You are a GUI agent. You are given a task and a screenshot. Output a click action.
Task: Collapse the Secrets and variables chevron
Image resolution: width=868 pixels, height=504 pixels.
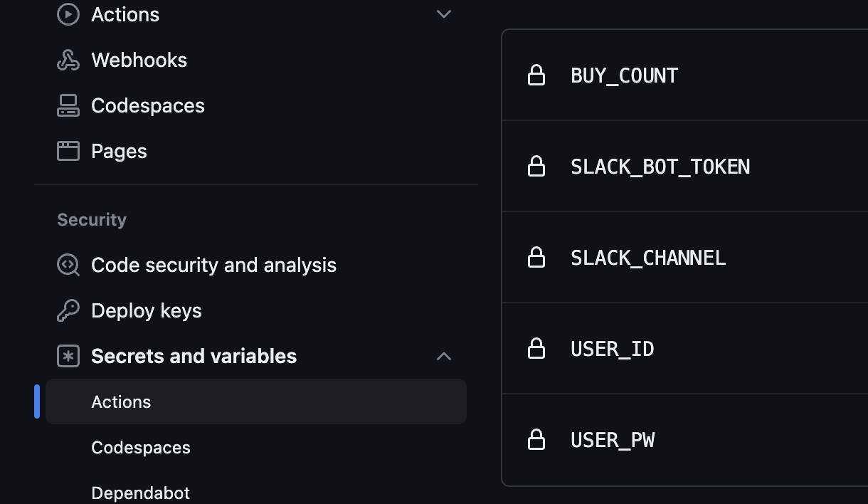point(444,356)
